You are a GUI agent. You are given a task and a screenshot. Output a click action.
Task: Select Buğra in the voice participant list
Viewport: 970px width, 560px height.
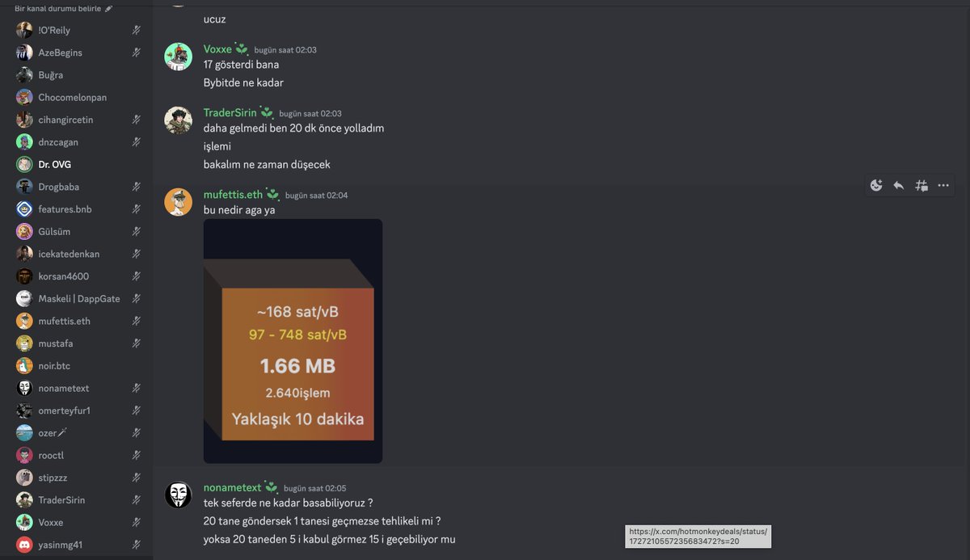[78, 75]
